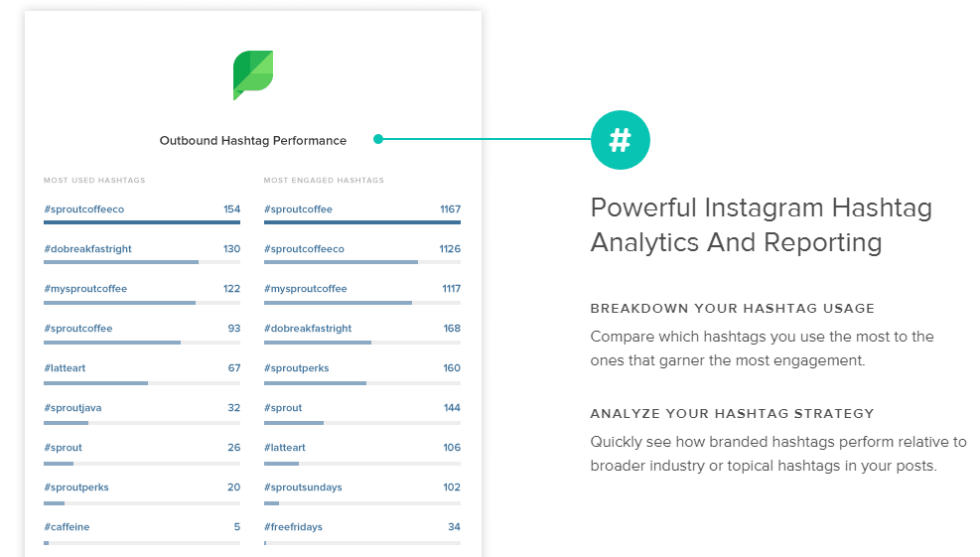This screenshot has height=557, width=980.
Task: Click the Outbound Hashtag Performance title
Action: click(253, 141)
